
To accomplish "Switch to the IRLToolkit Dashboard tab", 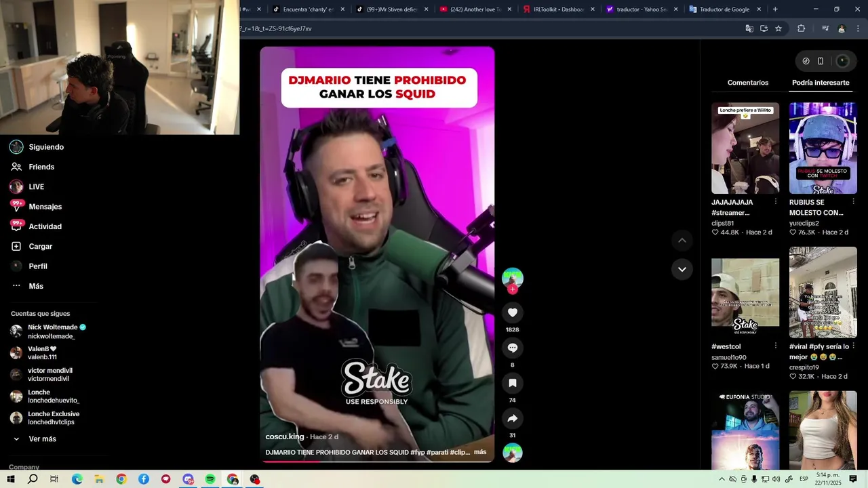I will click(x=558, y=9).
